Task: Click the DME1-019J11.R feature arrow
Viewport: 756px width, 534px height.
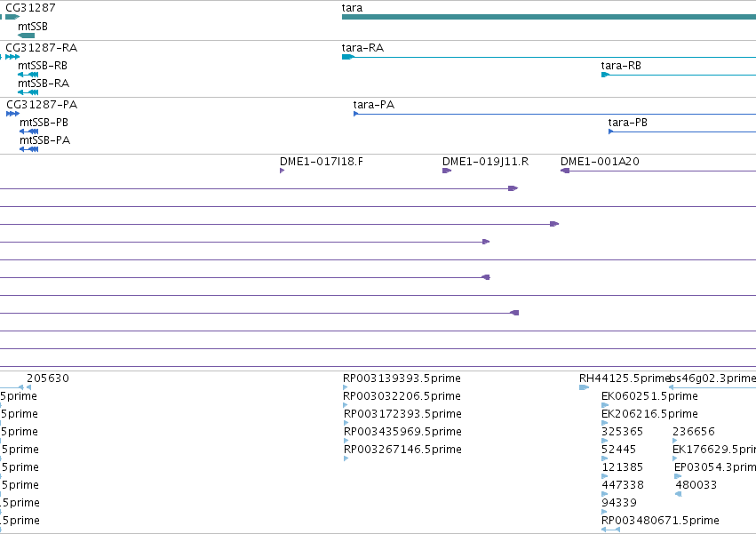Action: (447, 171)
